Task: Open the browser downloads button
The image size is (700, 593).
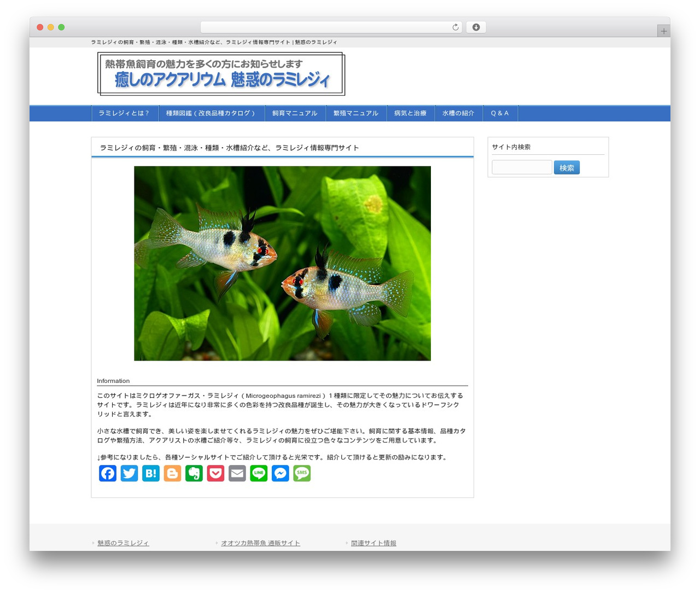Action: (x=476, y=27)
